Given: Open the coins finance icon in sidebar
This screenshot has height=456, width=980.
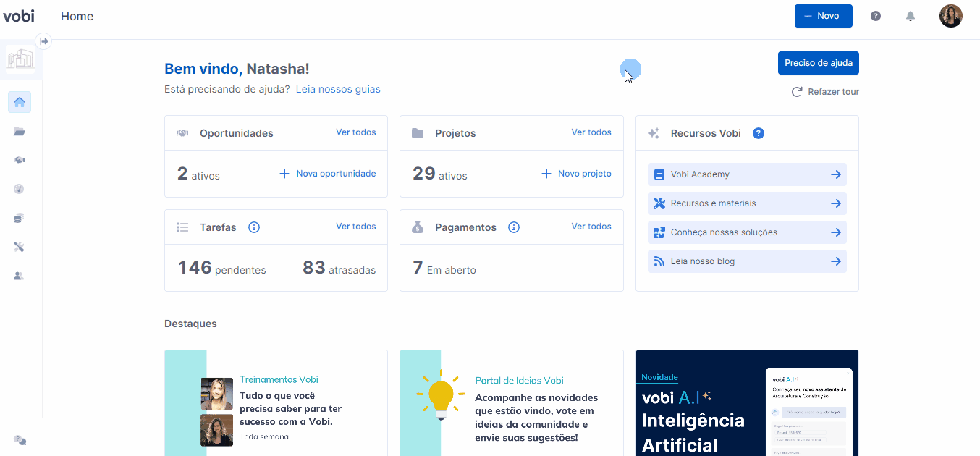Looking at the screenshot, I should 20,218.
